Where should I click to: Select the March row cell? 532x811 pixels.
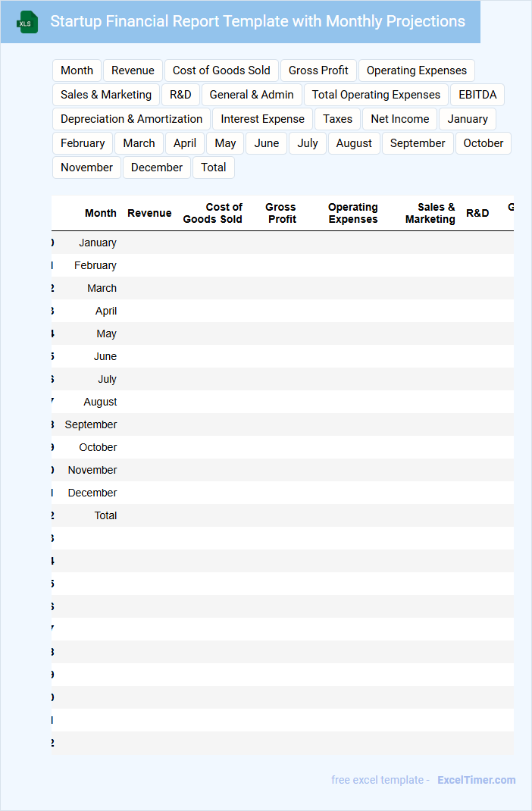click(x=102, y=288)
